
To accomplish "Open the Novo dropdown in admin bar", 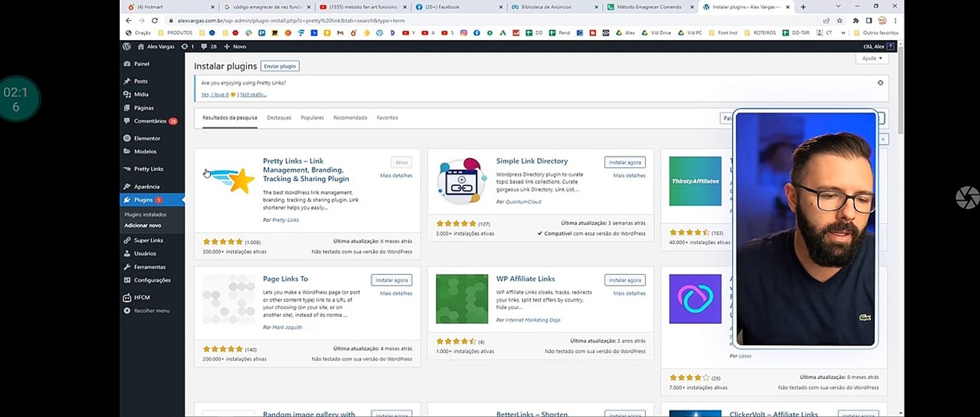I will 235,46.
